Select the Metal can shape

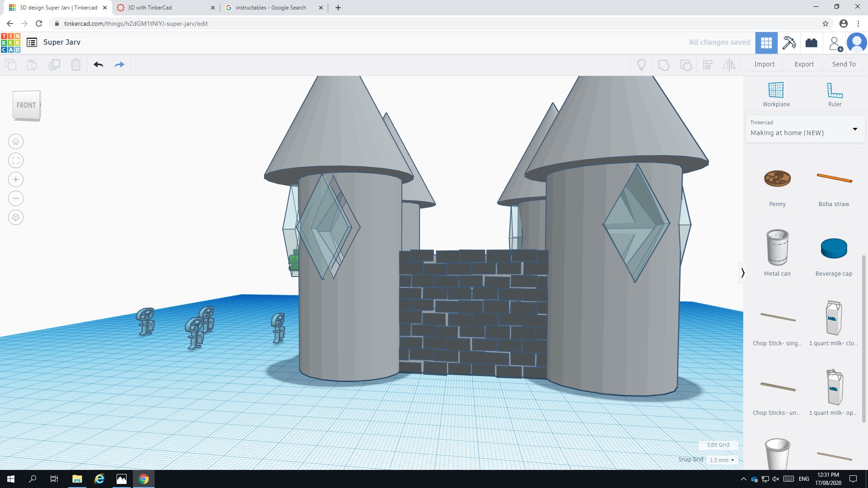(777, 253)
